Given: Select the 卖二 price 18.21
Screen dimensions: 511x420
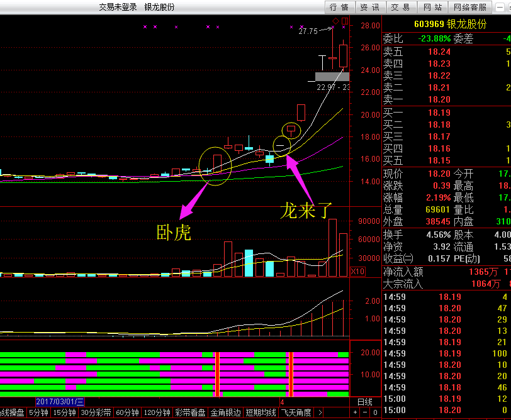Looking at the screenshot, I should tap(439, 87).
